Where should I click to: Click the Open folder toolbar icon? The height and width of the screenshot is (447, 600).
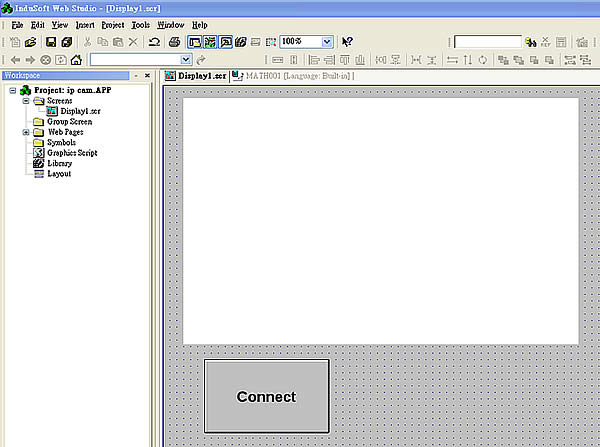[30, 42]
